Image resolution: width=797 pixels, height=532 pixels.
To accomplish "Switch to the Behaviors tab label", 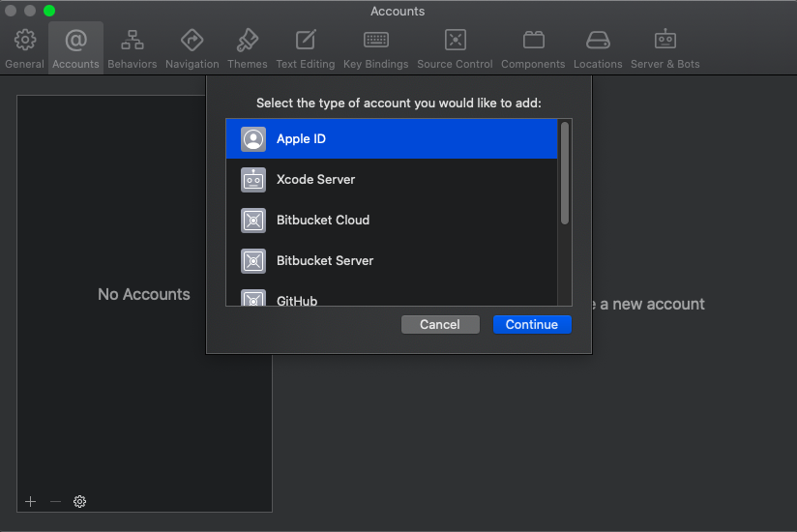I will tap(133, 64).
